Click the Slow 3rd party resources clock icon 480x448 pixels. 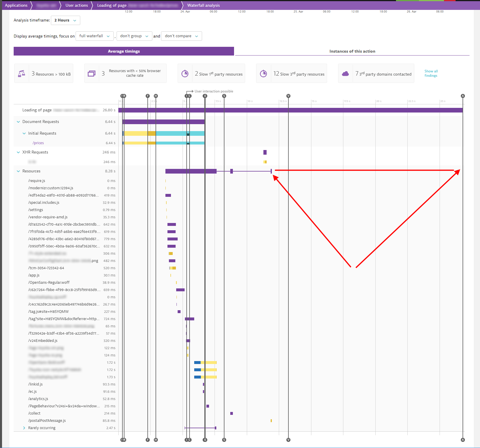263,74
